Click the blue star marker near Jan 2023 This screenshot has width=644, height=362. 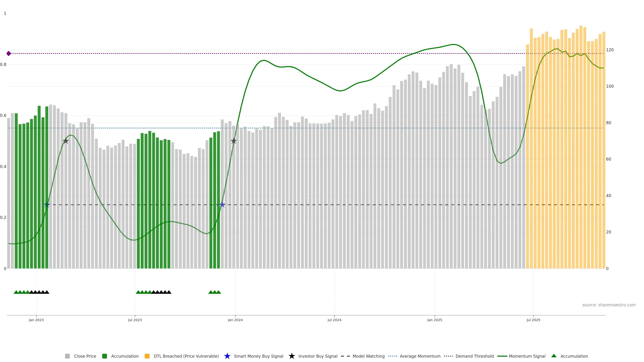pos(47,205)
